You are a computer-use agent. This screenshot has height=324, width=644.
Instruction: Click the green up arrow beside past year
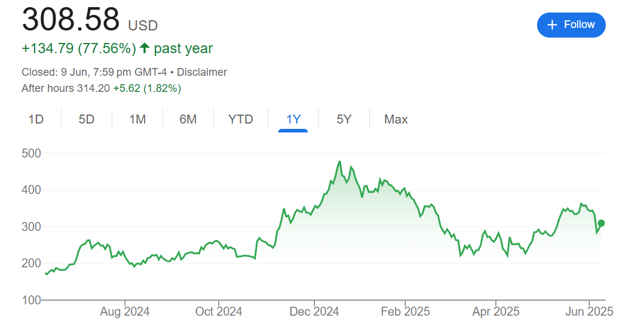click(x=144, y=48)
